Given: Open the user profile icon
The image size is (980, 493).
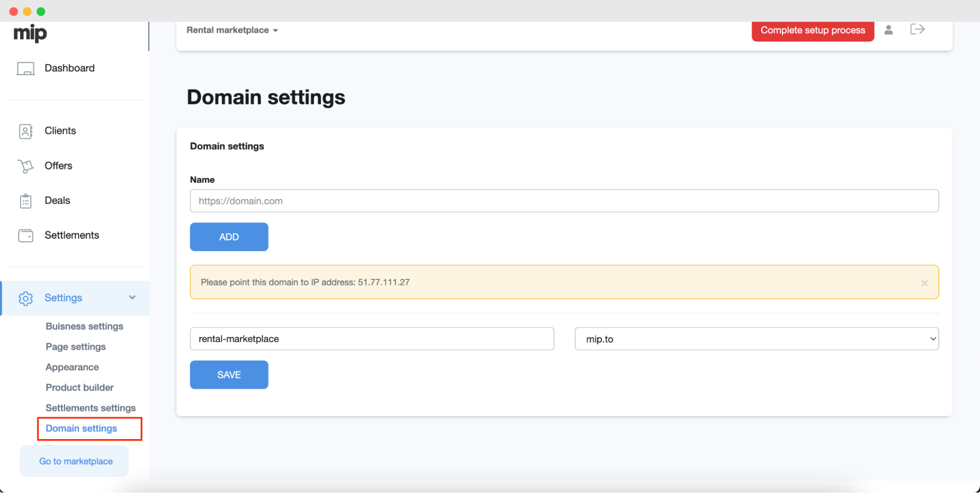Looking at the screenshot, I should click(888, 30).
